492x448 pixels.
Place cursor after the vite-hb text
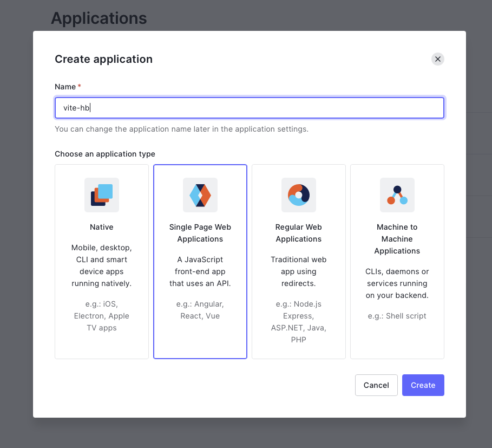[90, 108]
